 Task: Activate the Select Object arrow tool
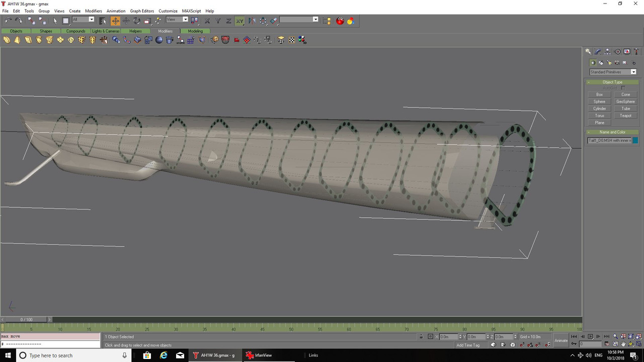[55, 21]
